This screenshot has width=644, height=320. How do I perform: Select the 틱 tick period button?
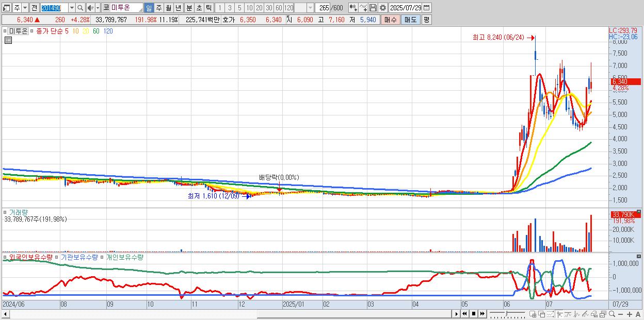click(x=208, y=8)
